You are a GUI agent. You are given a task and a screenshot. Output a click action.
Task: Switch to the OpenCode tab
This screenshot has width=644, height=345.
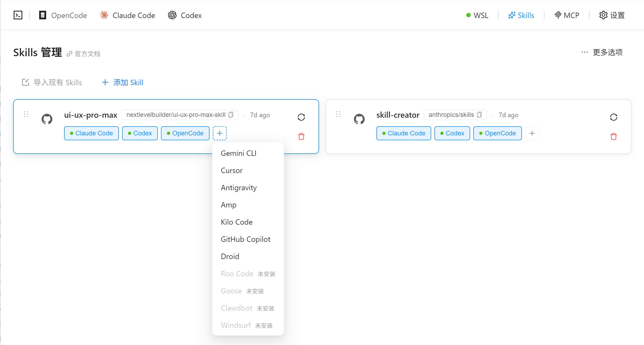pyautogui.click(x=63, y=15)
